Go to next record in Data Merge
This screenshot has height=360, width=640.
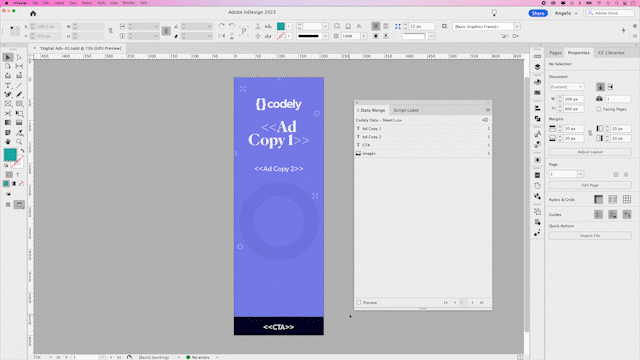click(x=473, y=302)
